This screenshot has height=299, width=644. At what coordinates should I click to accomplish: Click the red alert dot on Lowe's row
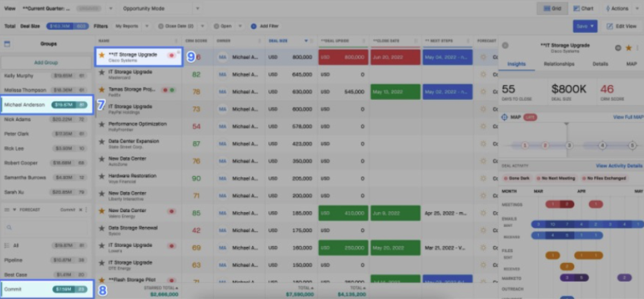(x=172, y=246)
